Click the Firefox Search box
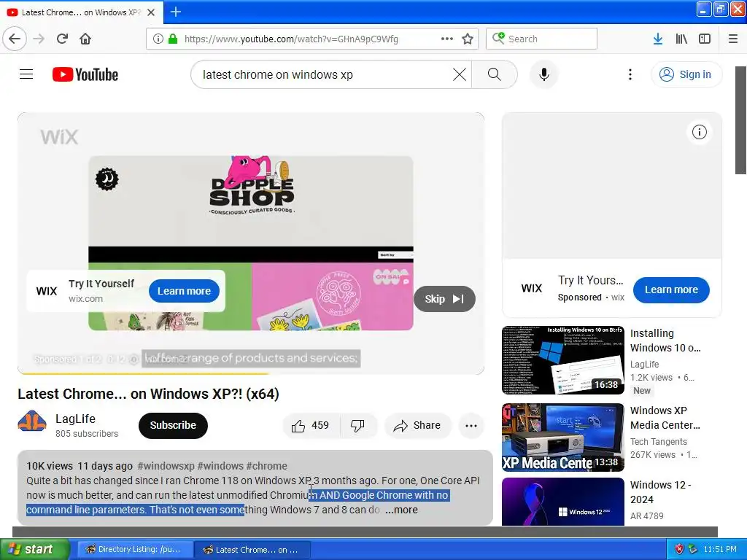This screenshot has height=560, width=747. click(542, 39)
